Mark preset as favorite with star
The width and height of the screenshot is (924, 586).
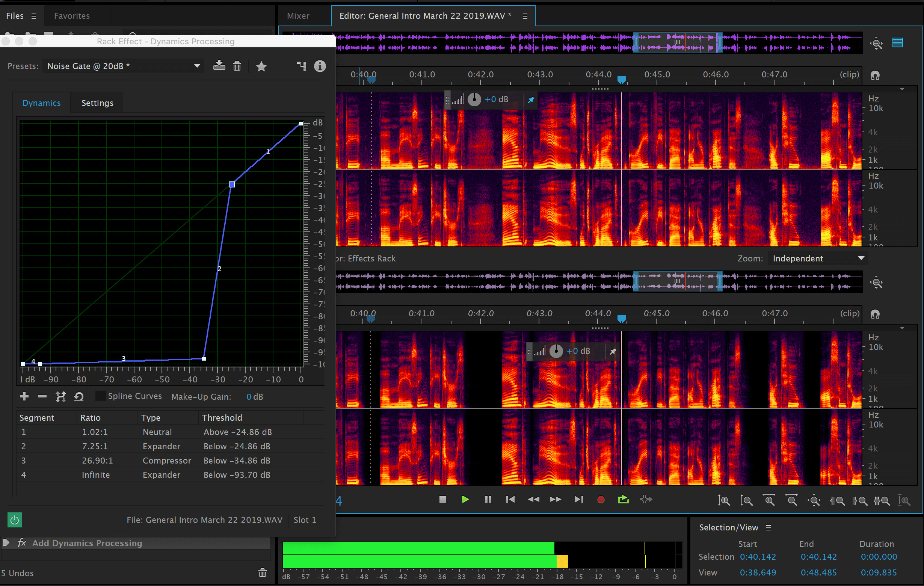[261, 66]
